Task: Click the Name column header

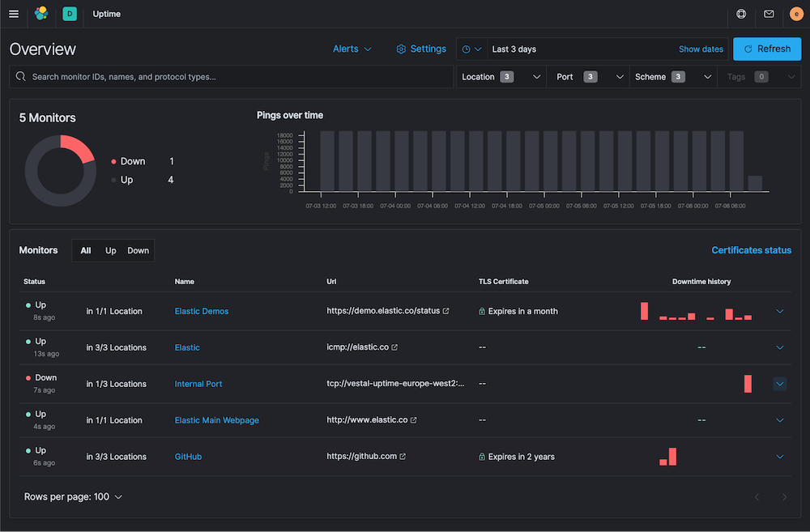Action: point(185,282)
